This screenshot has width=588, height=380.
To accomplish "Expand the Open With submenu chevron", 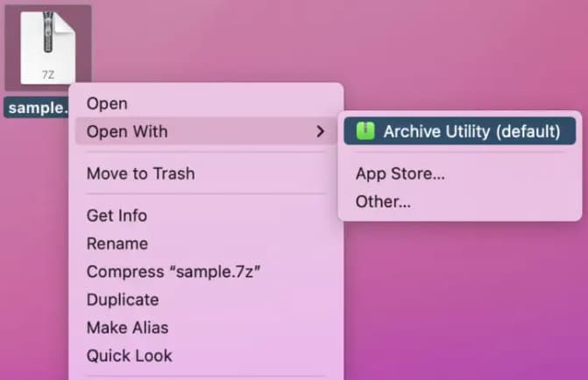I will tap(320, 131).
